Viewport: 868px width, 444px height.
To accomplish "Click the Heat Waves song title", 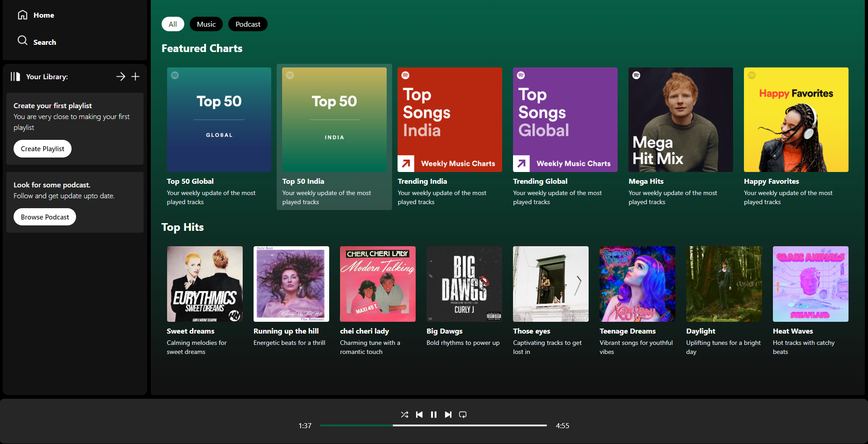I will [792, 331].
